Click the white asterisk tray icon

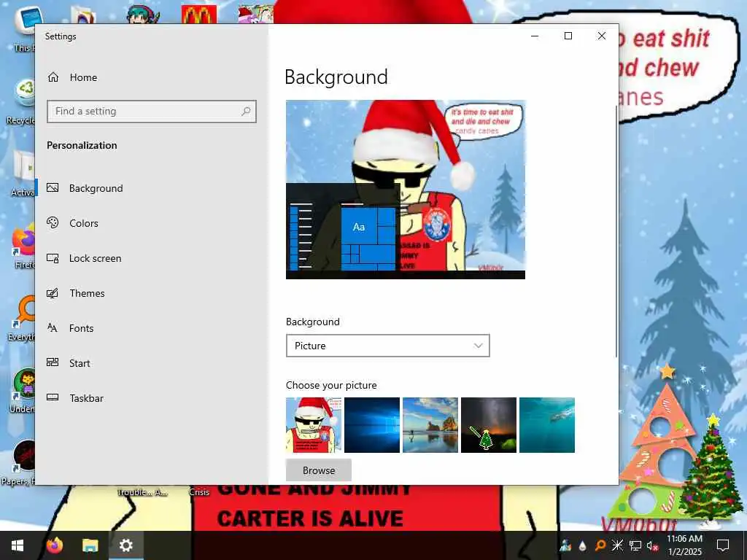click(x=617, y=545)
